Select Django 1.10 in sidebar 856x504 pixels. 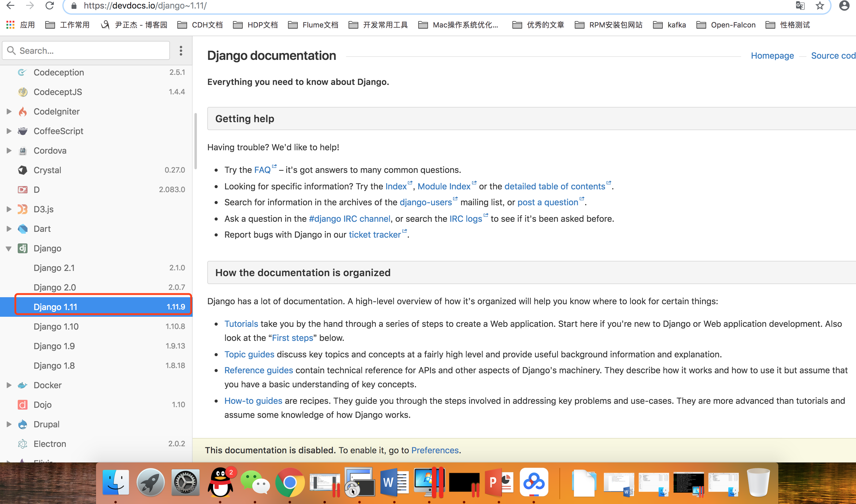[96, 326]
